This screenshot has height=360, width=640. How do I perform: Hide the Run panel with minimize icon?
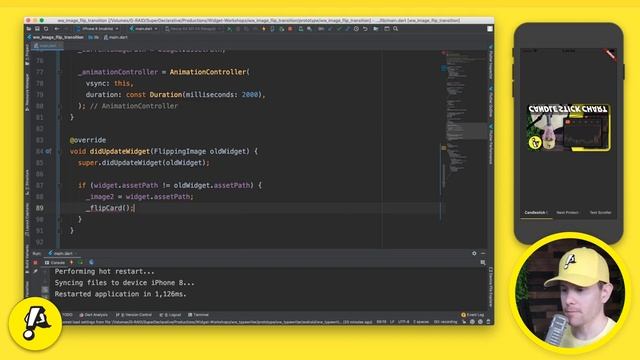tap(483, 253)
